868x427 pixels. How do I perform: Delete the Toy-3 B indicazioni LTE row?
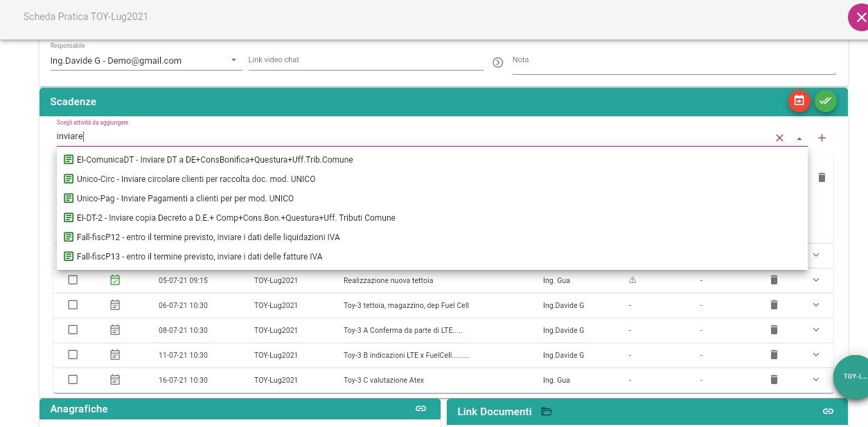[774, 354]
